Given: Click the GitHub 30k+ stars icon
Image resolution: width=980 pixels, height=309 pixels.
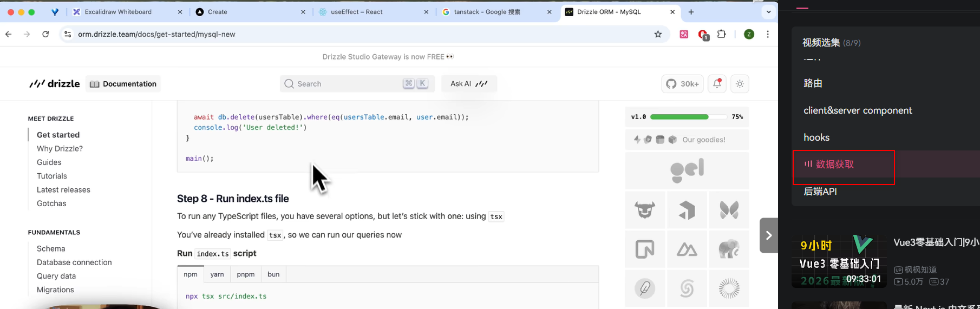Looking at the screenshot, I should (x=682, y=84).
